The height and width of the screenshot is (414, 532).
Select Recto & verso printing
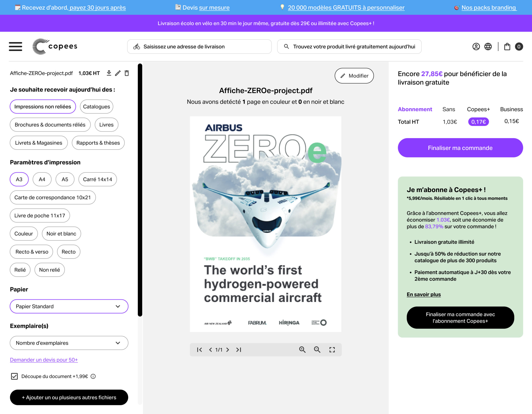(x=31, y=252)
